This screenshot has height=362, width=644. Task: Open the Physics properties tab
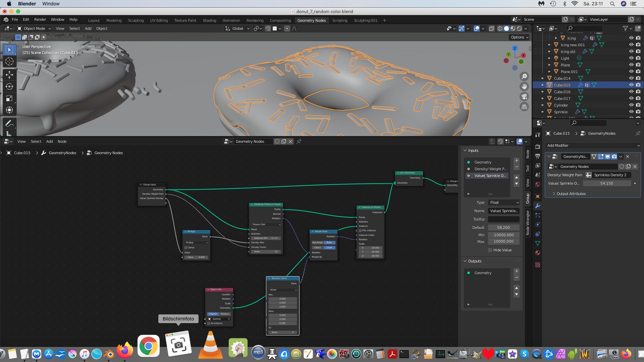[538, 225]
